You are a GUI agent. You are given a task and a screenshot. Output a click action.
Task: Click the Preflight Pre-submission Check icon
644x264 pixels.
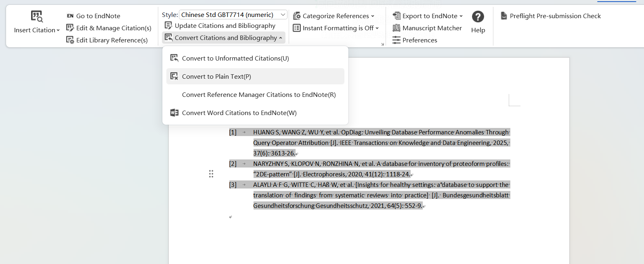pos(504,16)
